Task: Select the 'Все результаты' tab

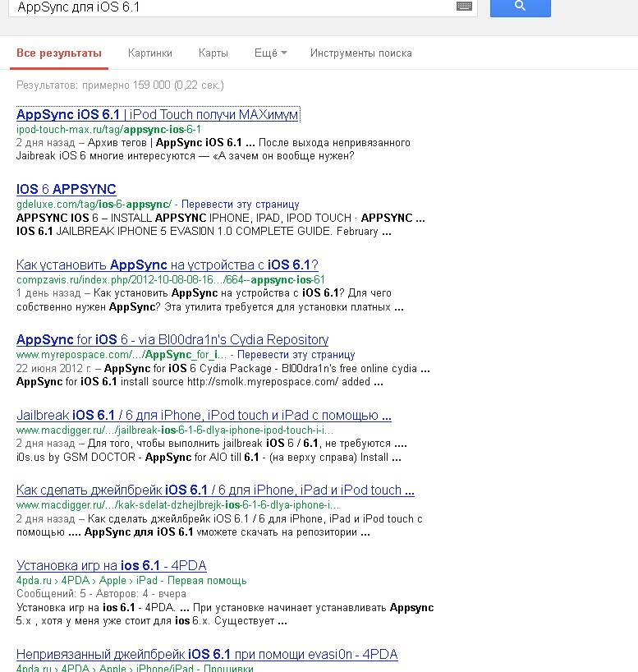Action: pyautogui.click(x=59, y=53)
